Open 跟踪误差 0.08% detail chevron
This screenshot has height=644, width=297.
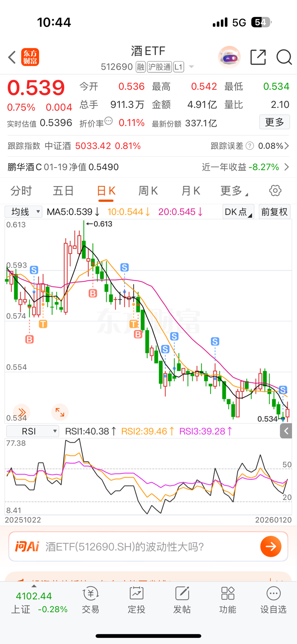[x=286, y=146]
